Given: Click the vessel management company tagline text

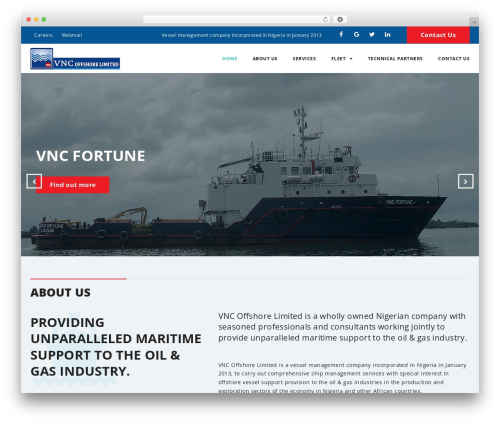Looking at the screenshot, I should pos(241,35).
